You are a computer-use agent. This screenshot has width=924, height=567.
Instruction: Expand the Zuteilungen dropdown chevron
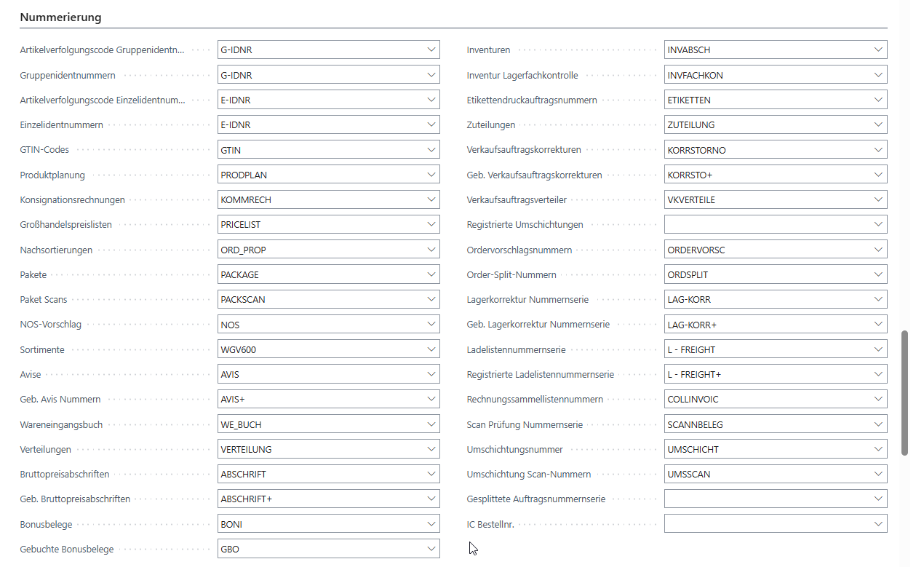tap(877, 125)
